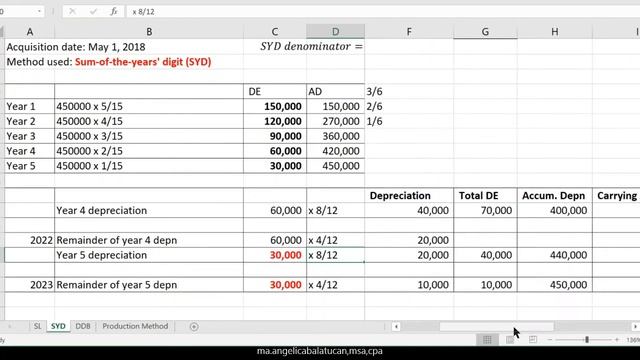This screenshot has width=640, height=360.
Task: Click the 'Year 4 depreciation' cell
Action: (149, 211)
